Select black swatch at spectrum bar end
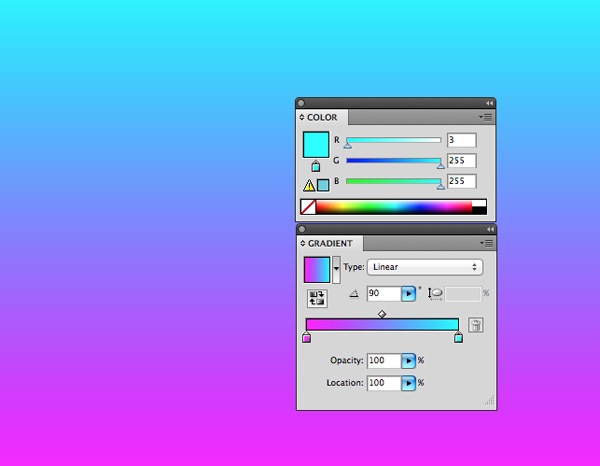Viewport: 600px width, 466px height. tap(479, 210)
